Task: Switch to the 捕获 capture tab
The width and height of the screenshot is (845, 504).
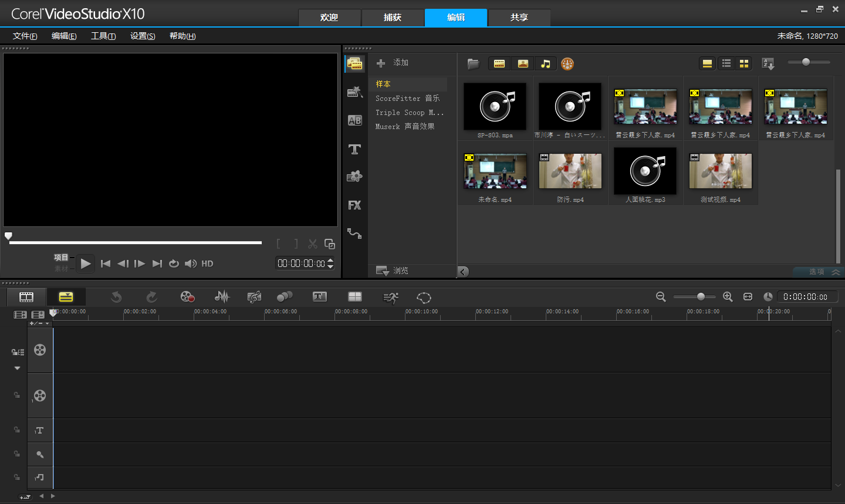Action: [x=393, y=18]
